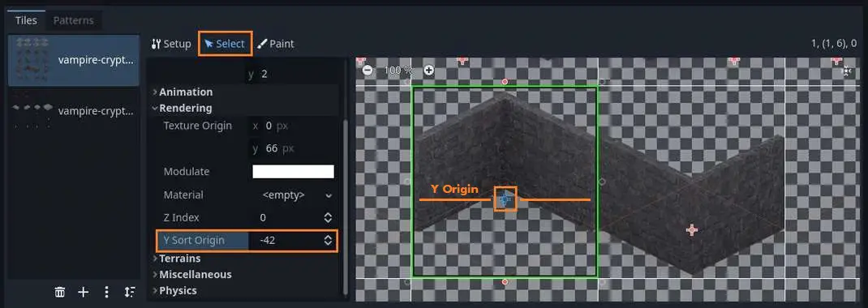
Task: Click the Texture Origin y 66 field
Action: (x=293, y=149)
